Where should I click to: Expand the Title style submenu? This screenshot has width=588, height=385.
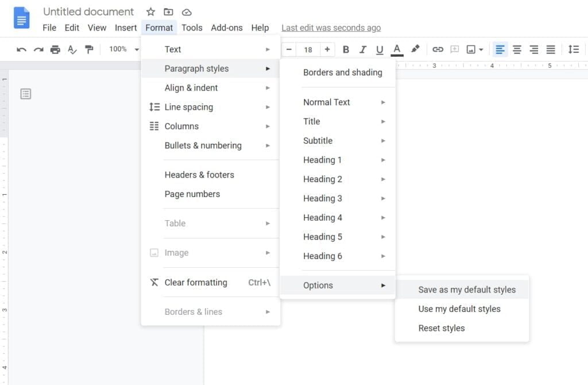click(338, 121)
